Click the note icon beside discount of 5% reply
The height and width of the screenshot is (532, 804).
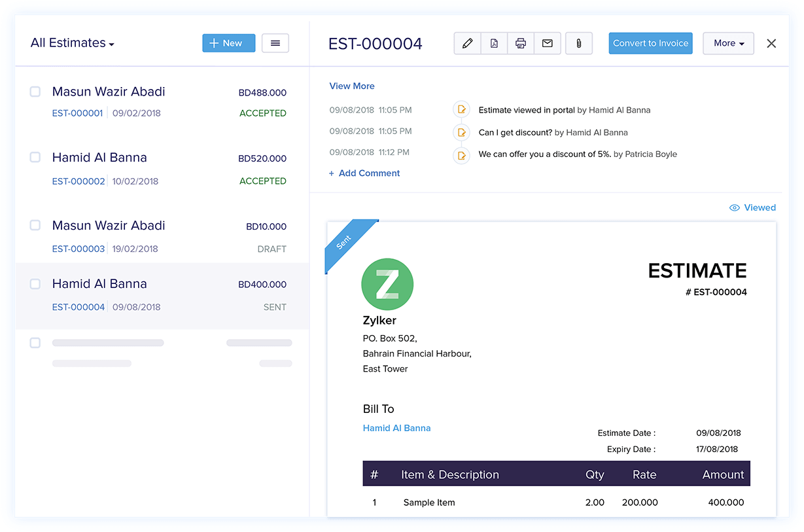click(x=462, y=155)
